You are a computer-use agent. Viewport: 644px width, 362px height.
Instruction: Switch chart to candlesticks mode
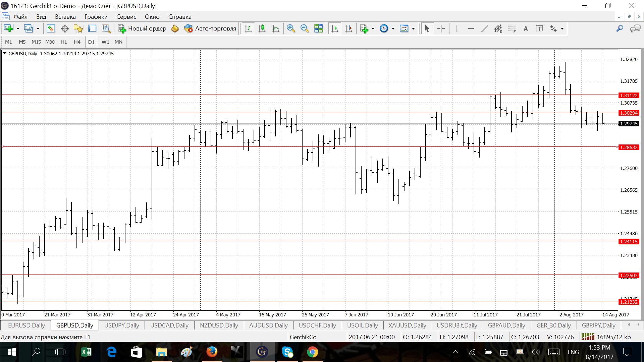[262, 29]
